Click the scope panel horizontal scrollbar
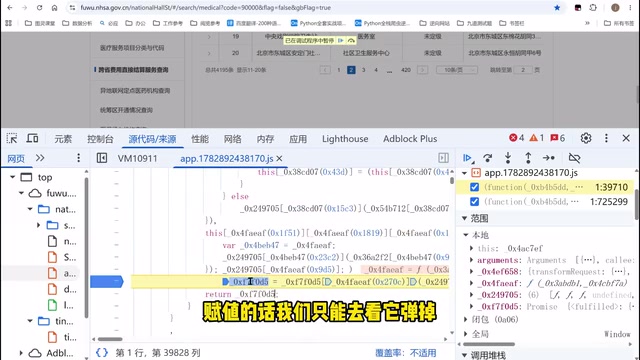The height and width of the screenshot is (360, 640). coord(488,344)
